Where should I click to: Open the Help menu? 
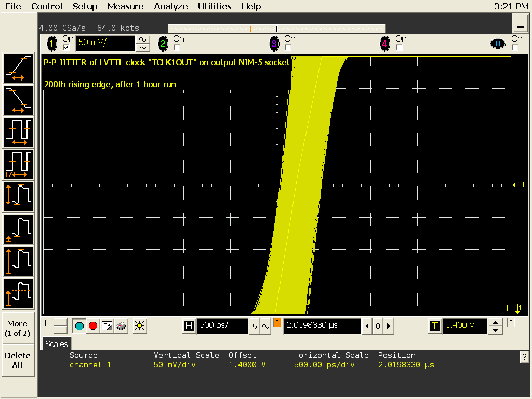click(x=251, y=6)
